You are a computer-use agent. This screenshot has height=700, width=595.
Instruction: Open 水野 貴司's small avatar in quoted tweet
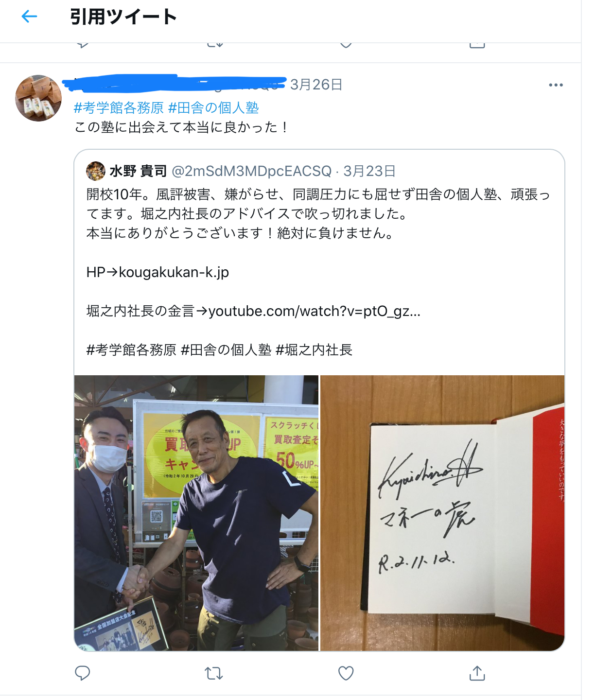(x=96, y=171)
